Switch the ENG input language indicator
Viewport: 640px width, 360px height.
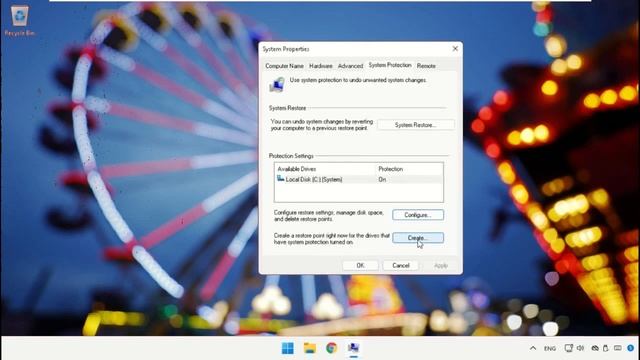(x=550, y=349)
